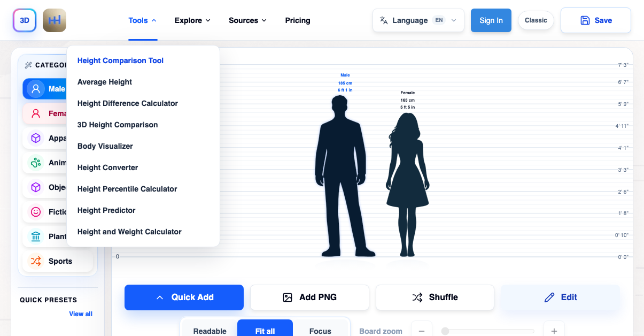Viewport: 644px width, 336px height.
Task: Click the Sports shuffle-arrows icon
Action: click(36, 261)
